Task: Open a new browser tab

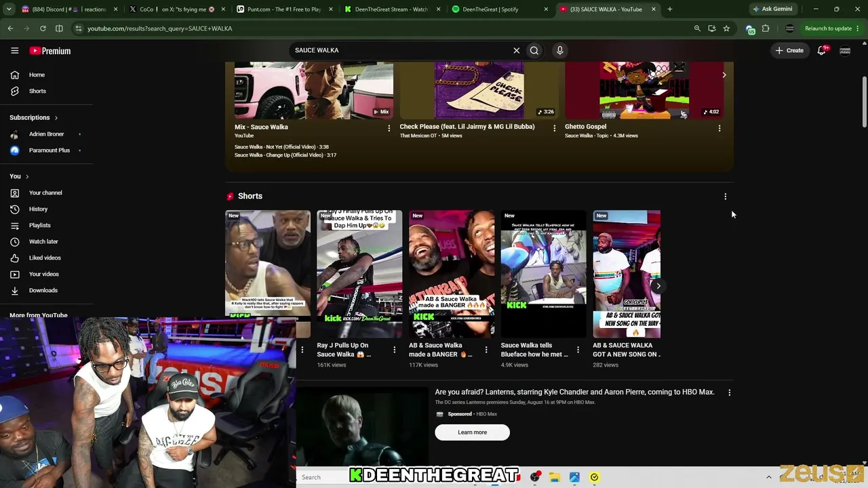Action: pyautogui.click(x=669, y=9)
